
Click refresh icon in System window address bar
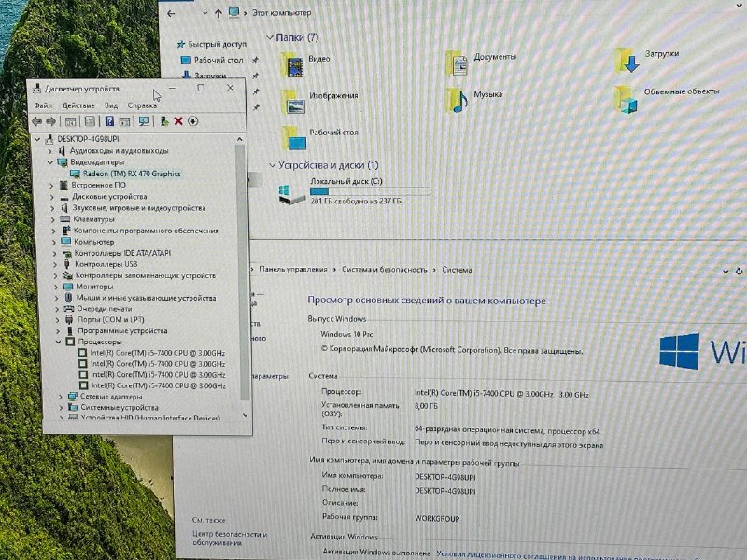tap(739, 271)
